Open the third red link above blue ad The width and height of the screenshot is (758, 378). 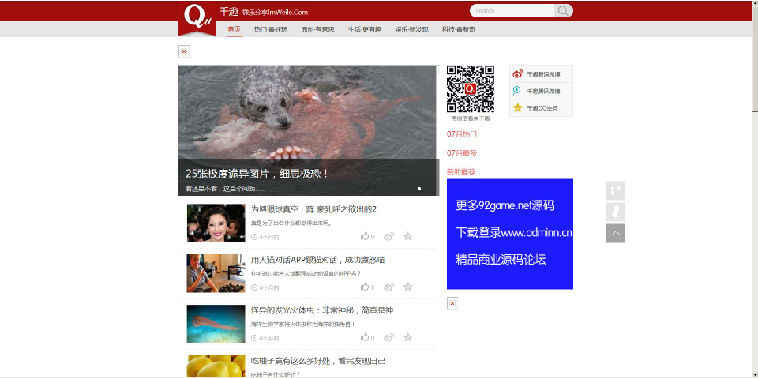[x=461, y=172]
